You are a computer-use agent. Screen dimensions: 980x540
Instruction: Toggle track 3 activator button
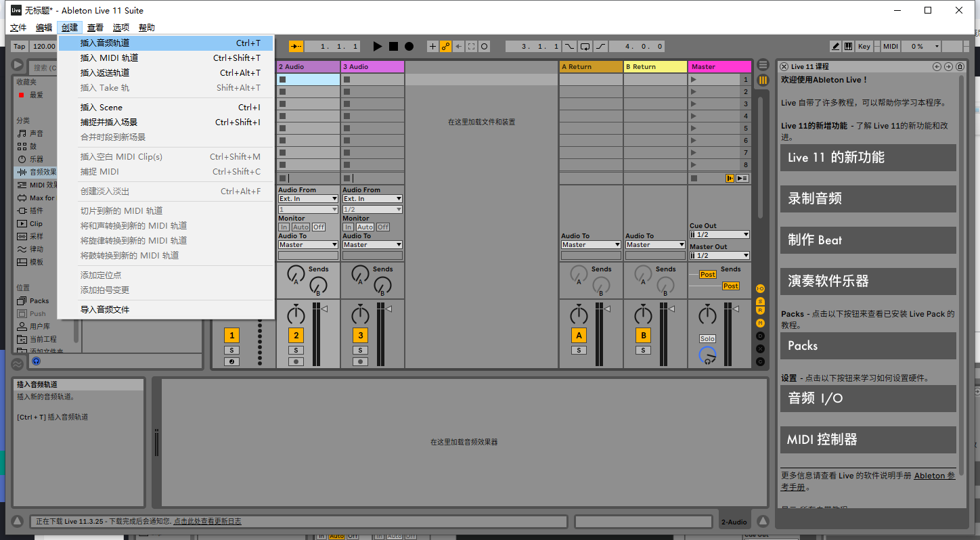[x=360, y=336]
